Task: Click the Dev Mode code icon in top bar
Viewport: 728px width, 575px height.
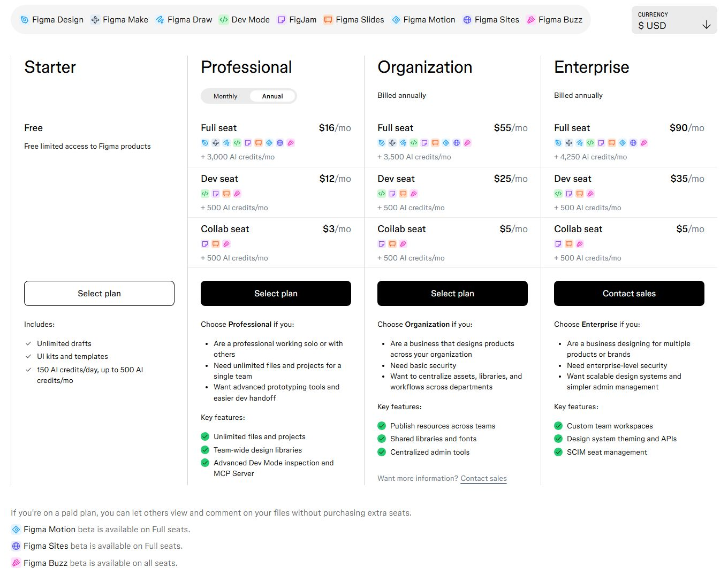Action: (224, 20)
